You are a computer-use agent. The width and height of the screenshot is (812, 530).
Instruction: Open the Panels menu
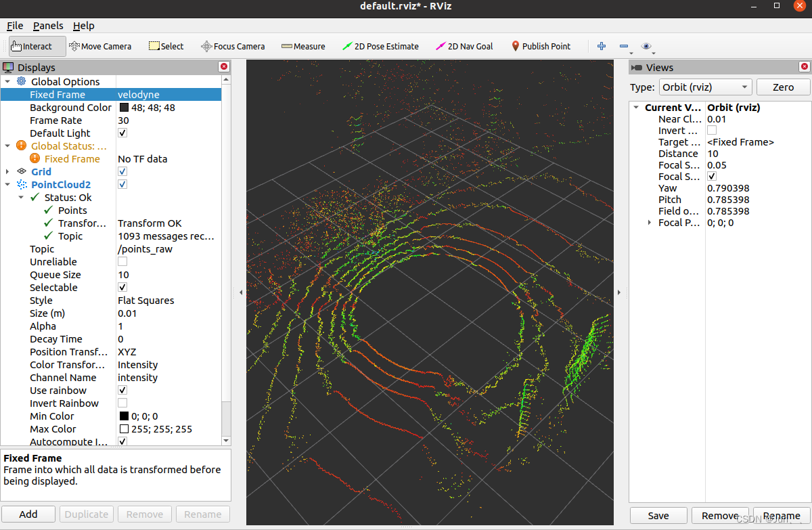(48, 26)
